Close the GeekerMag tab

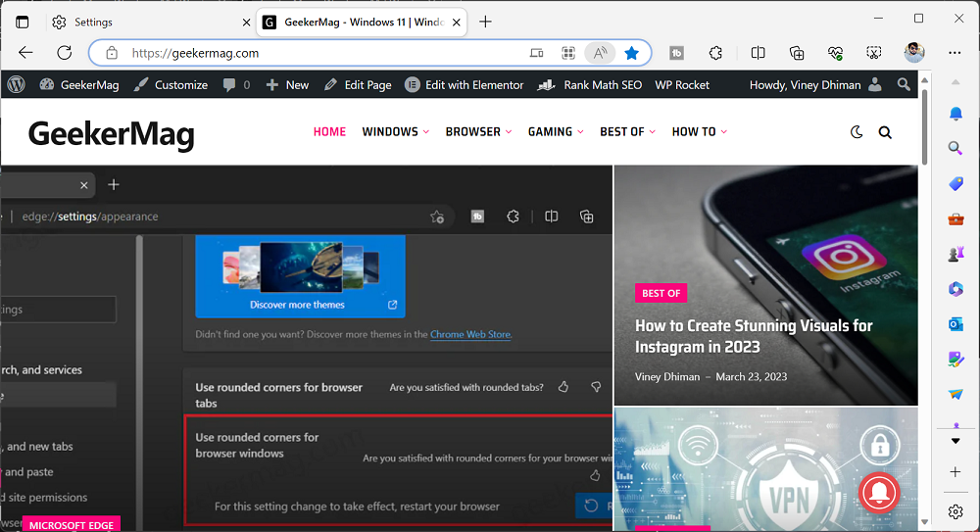tap(457, 23)
